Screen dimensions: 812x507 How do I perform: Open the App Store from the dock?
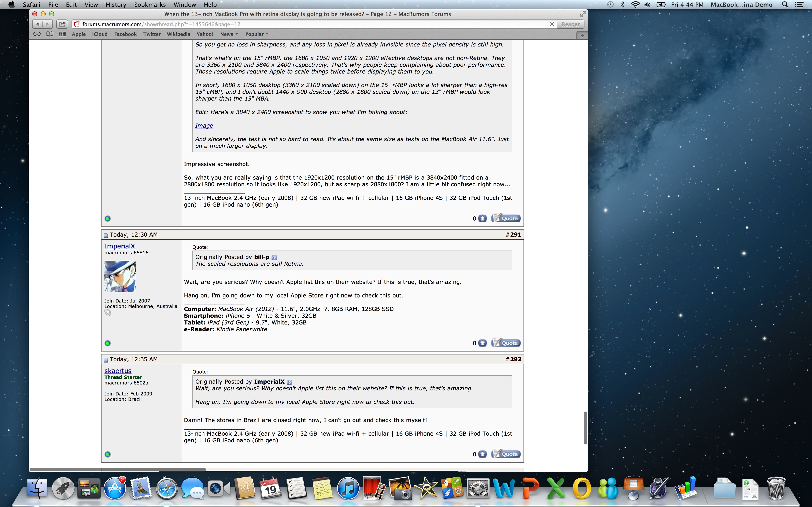point(115,489)
